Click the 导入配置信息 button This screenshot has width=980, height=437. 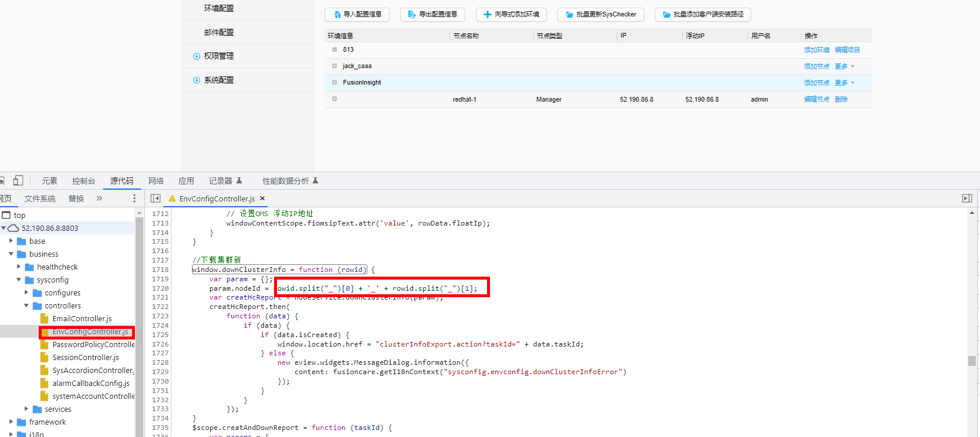(x=357, y=14)
